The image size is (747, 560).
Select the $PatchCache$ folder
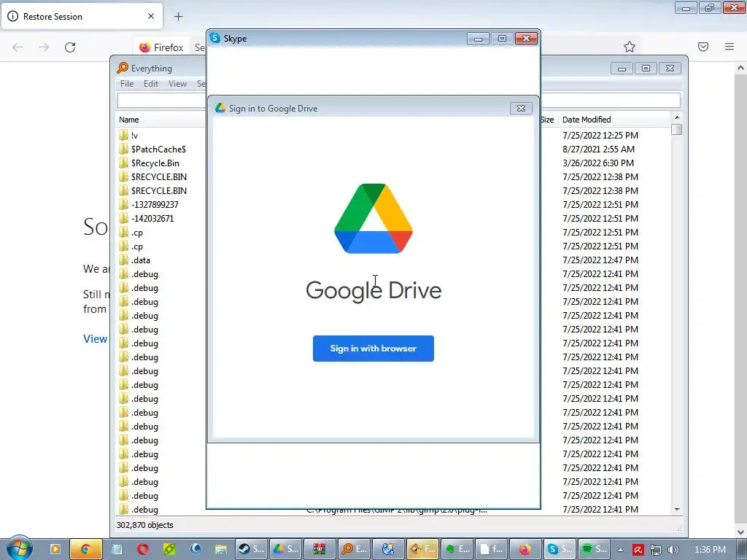(x=158, y=149)
